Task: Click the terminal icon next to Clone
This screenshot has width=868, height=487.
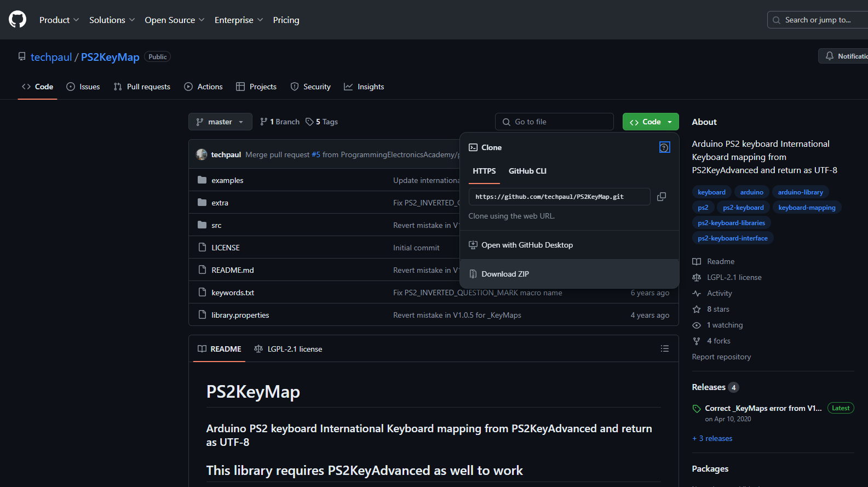Action: 473,147
